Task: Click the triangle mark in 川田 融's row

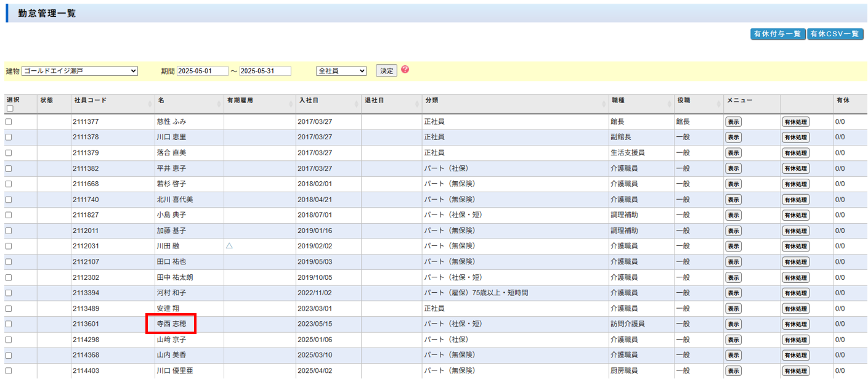Action: coord(229,246)
